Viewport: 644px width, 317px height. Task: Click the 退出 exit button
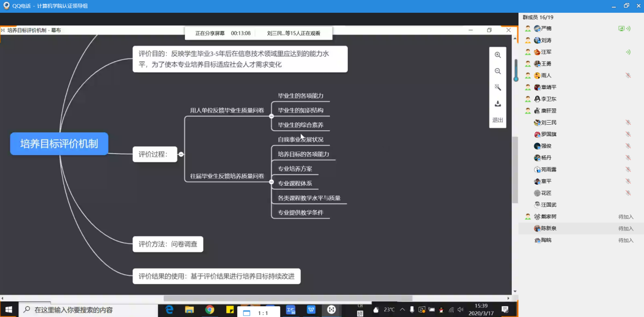498,120
